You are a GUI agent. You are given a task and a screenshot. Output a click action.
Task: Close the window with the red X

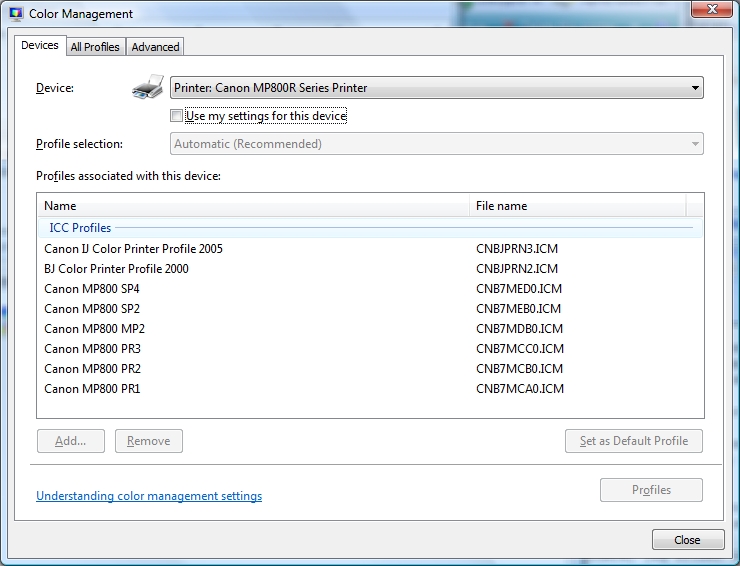tap(712, 9)
